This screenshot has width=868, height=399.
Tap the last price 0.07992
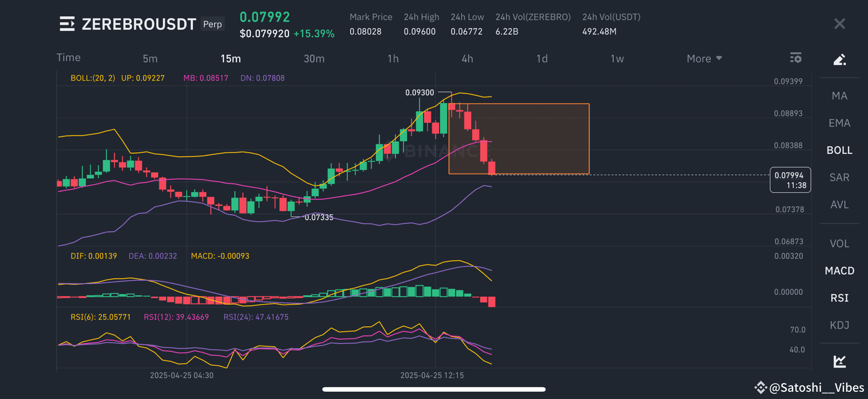click(265, 17)
